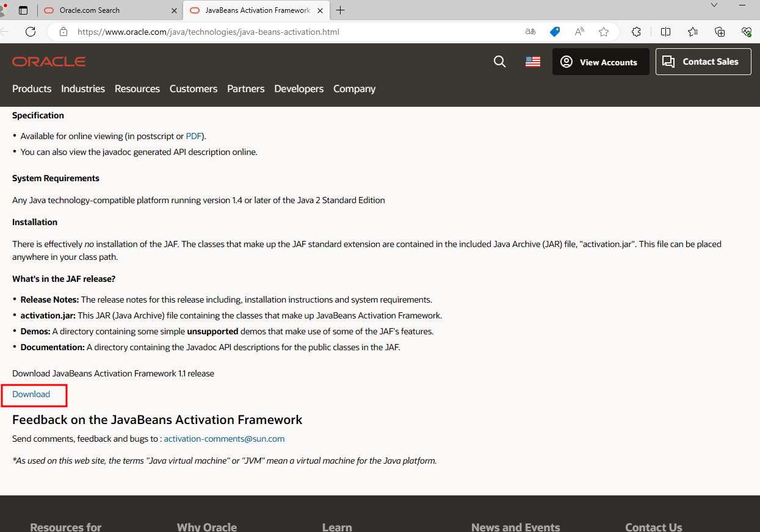Click the Oracle logo
This screenshot has width=760, height=532.
(49, 62)
